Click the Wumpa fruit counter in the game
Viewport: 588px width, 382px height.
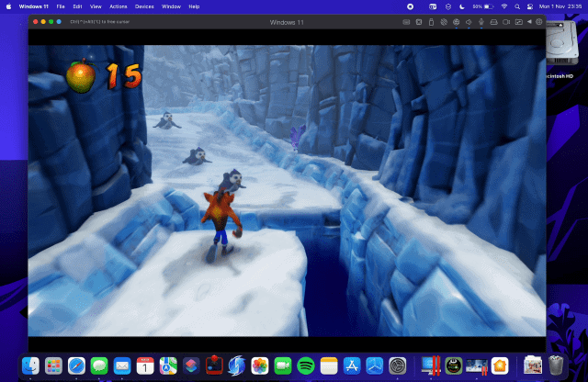tap(104, 76)
